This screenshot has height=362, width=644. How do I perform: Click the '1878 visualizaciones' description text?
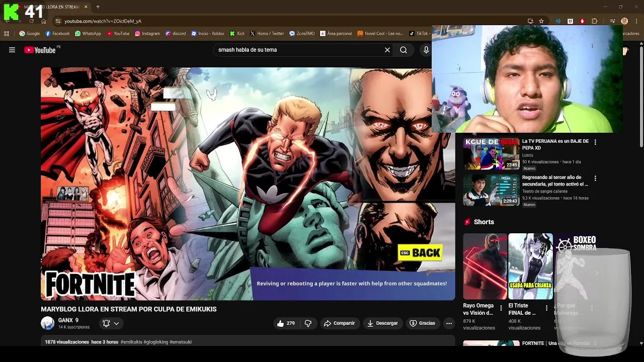click(67, 342)
